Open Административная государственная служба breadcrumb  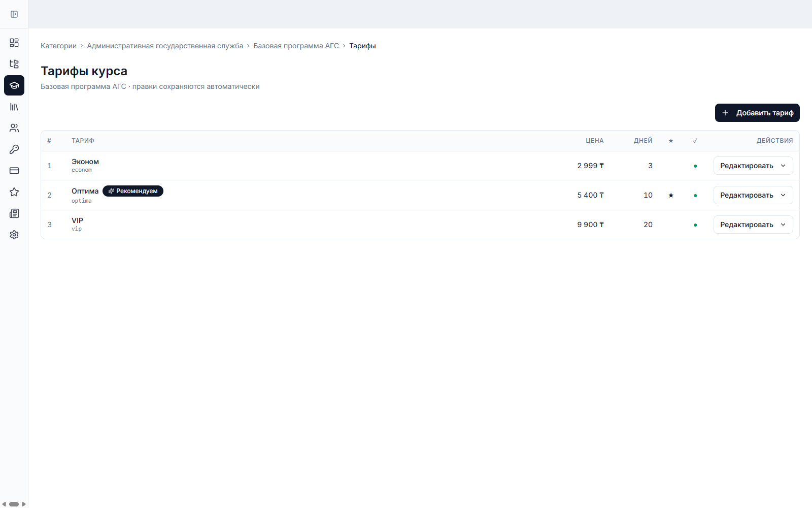point(165,46)
